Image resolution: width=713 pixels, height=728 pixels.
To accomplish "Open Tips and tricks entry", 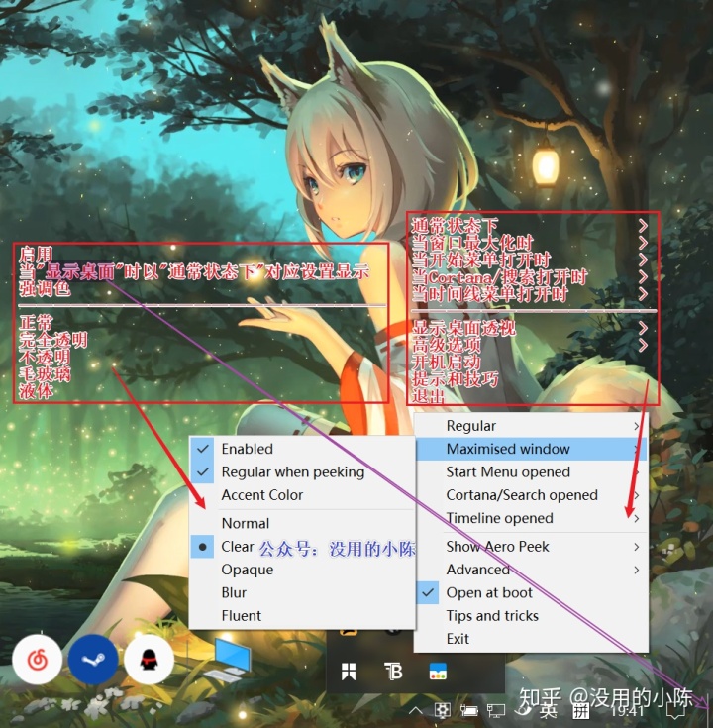I will 531,616.
